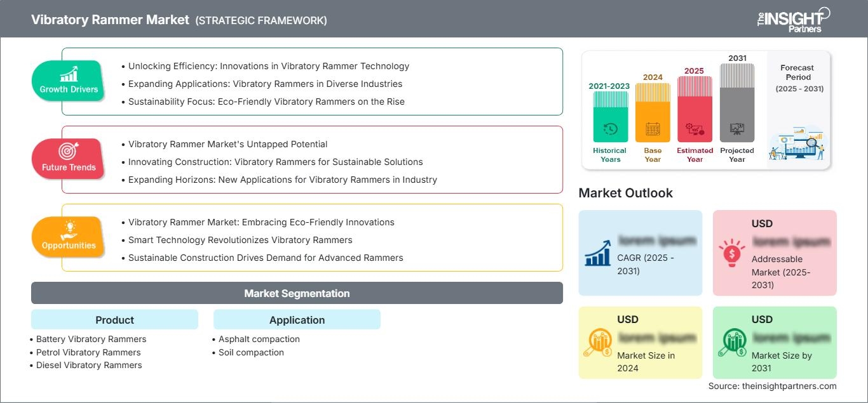Click the Asphalt compaction list item

259,339
